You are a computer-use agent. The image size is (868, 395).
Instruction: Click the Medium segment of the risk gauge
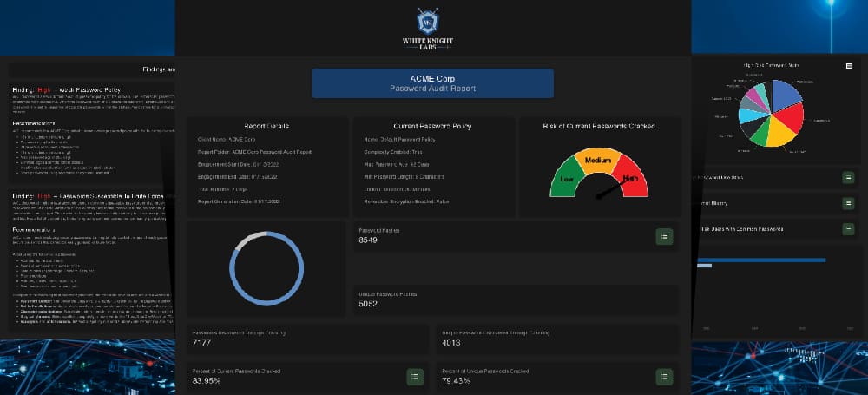pyautogui.click(x=597, y=160)
